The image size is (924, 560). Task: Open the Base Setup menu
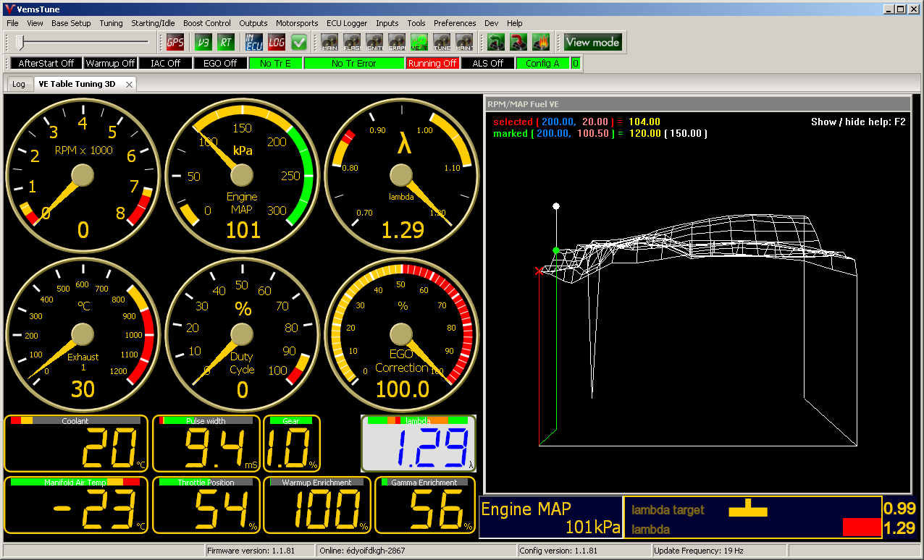point(71,23)
